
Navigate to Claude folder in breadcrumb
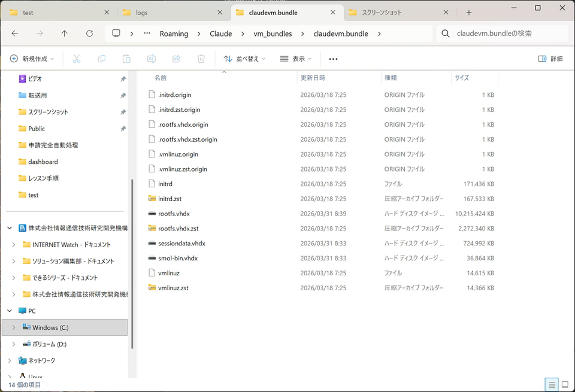click(x=221, y=34)
